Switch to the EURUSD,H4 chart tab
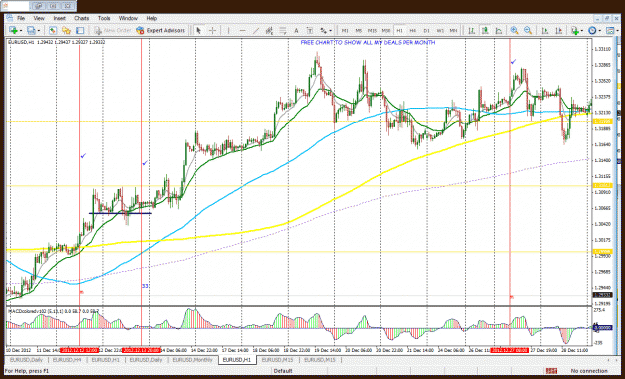 [x=66, y=360]
